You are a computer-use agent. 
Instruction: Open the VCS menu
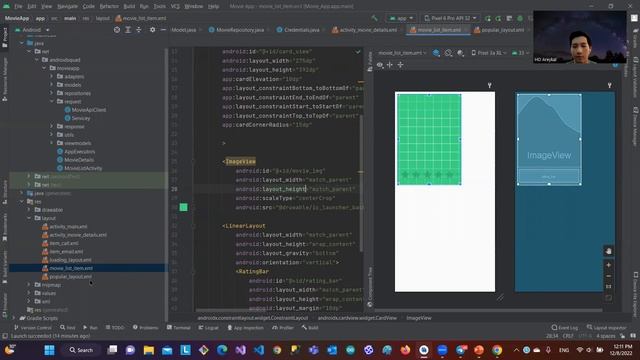[x=175, y=7]
